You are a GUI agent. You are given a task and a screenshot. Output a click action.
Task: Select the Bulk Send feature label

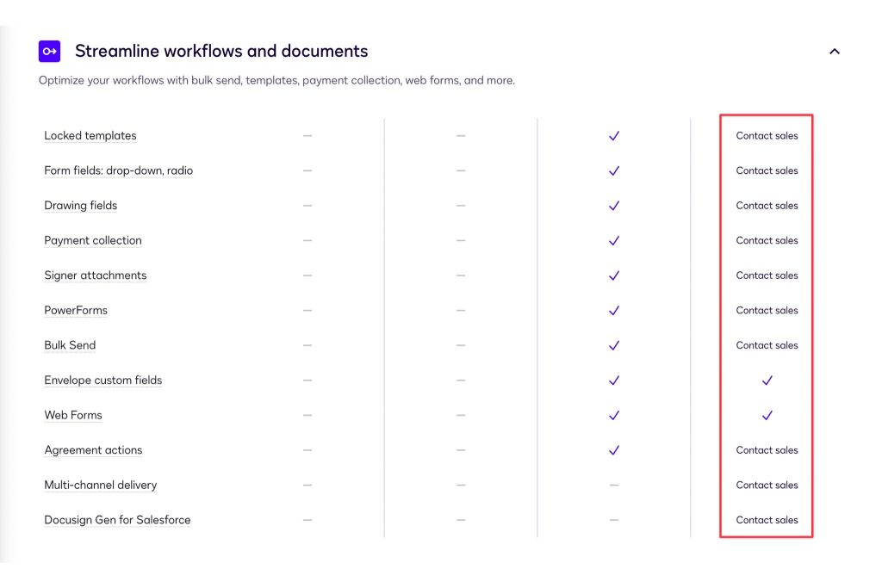(70, 345)
